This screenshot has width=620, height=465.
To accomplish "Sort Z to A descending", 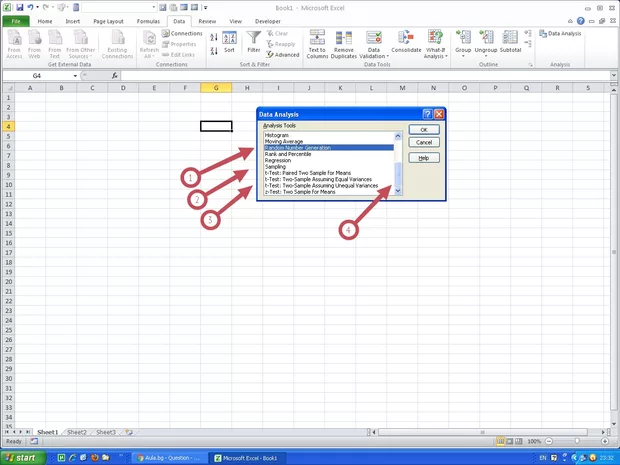I will 214,51.
